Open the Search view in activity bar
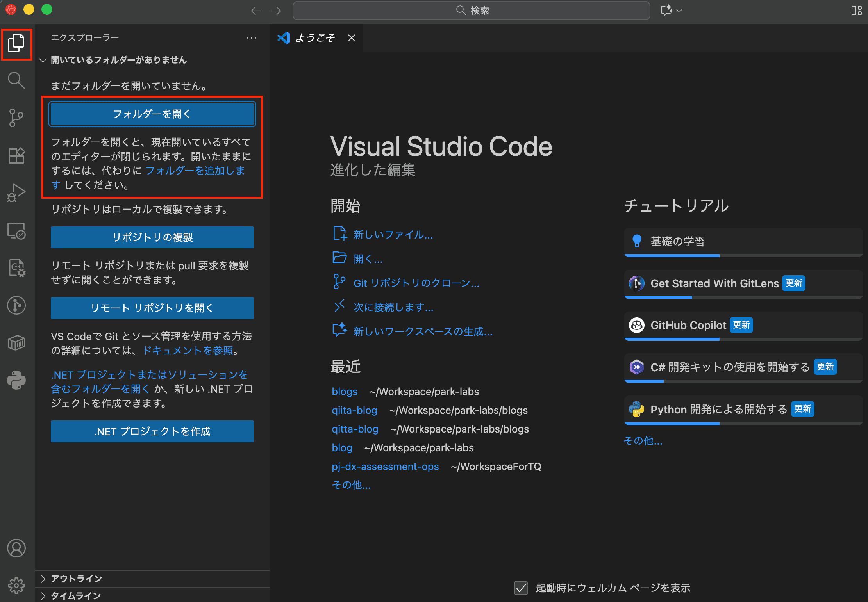Viewport: 868px width, 602px height. [x=16, y=80]
